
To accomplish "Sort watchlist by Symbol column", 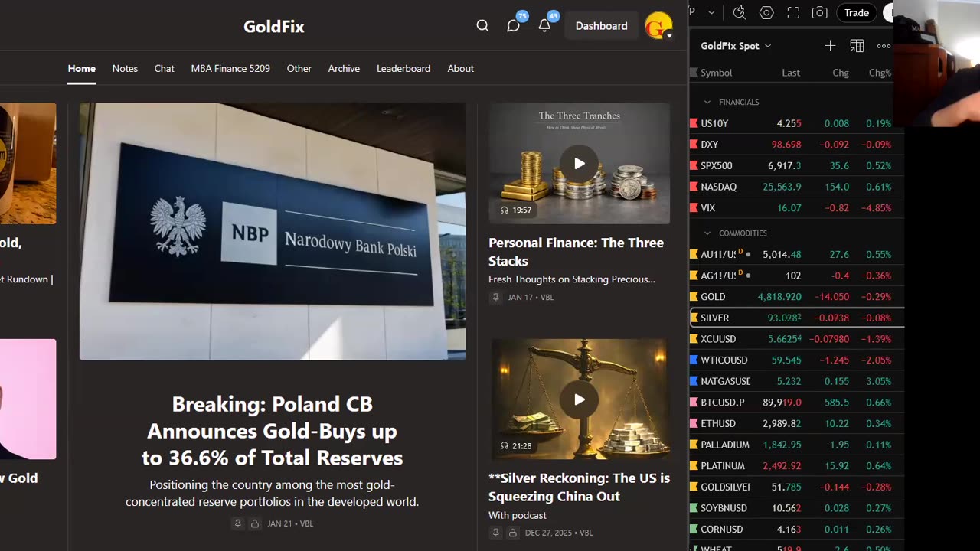I will (716, 73).
